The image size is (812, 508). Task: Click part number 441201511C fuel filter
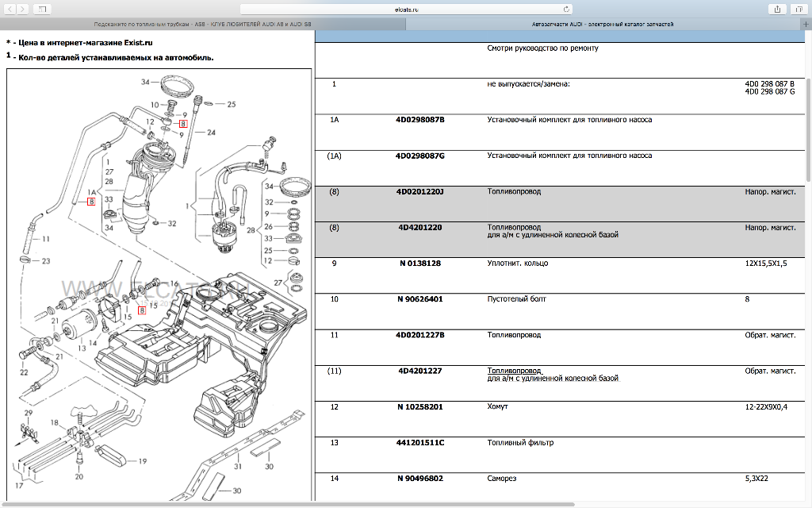coord(420,442)
